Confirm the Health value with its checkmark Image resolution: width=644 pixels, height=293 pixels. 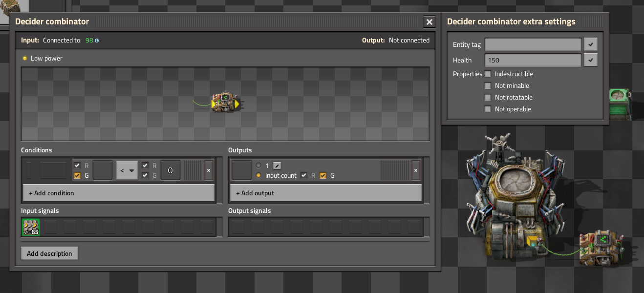(x=591, y=60)
